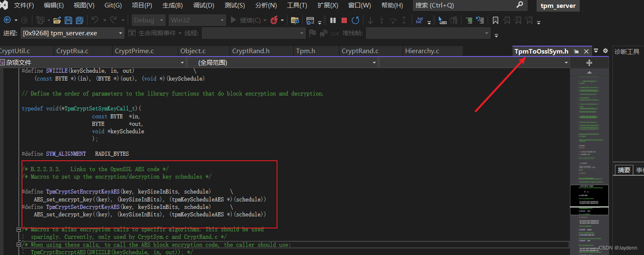Screen dimensions: 644x255
Task: Click the find in files icon
Action: (295, 20)
